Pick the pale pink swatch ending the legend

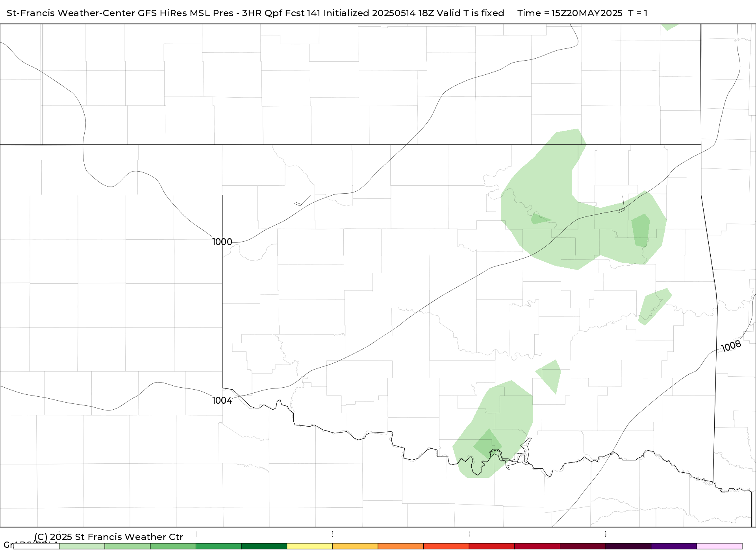click(x=719, y=546)
